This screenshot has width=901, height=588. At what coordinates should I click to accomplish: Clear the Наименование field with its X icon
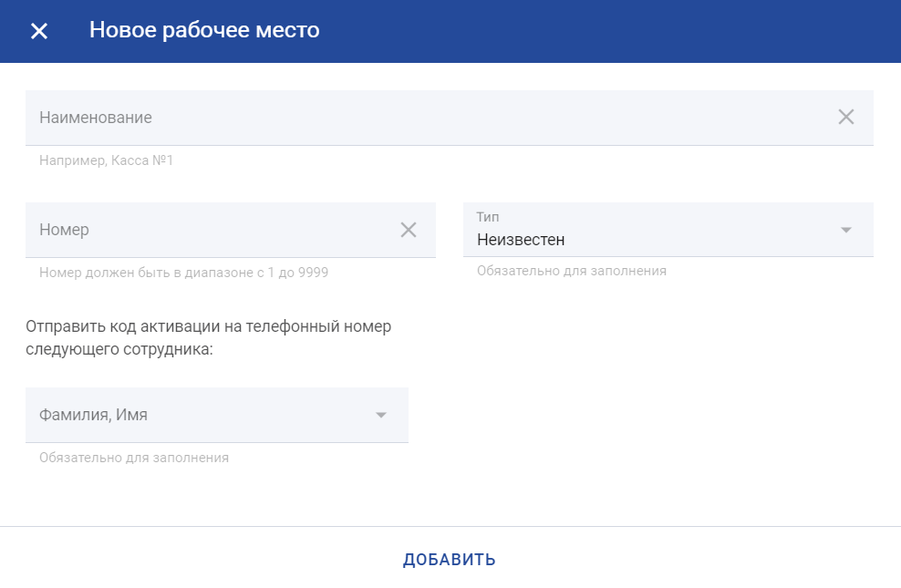(x=846, y=117)
